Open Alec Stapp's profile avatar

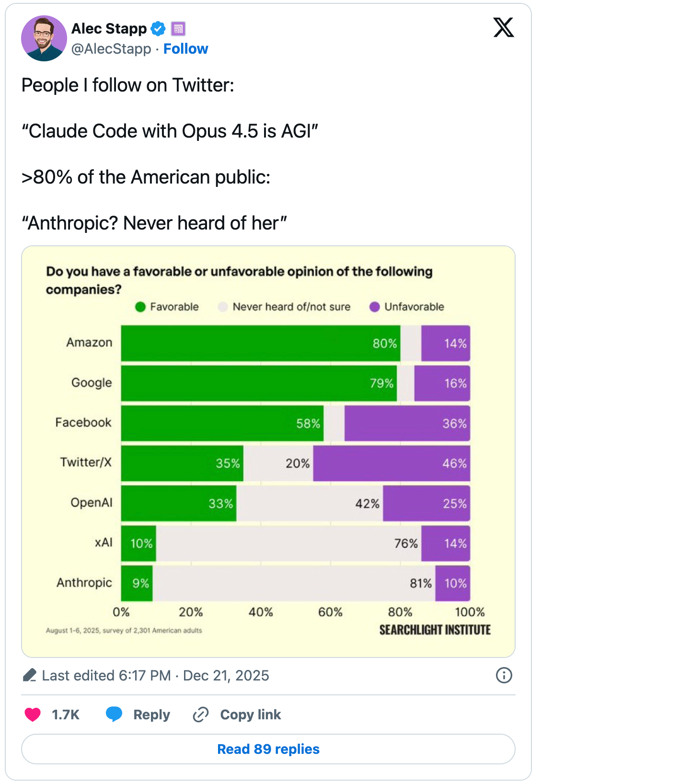pyautogui.click(x=44, y=38)
